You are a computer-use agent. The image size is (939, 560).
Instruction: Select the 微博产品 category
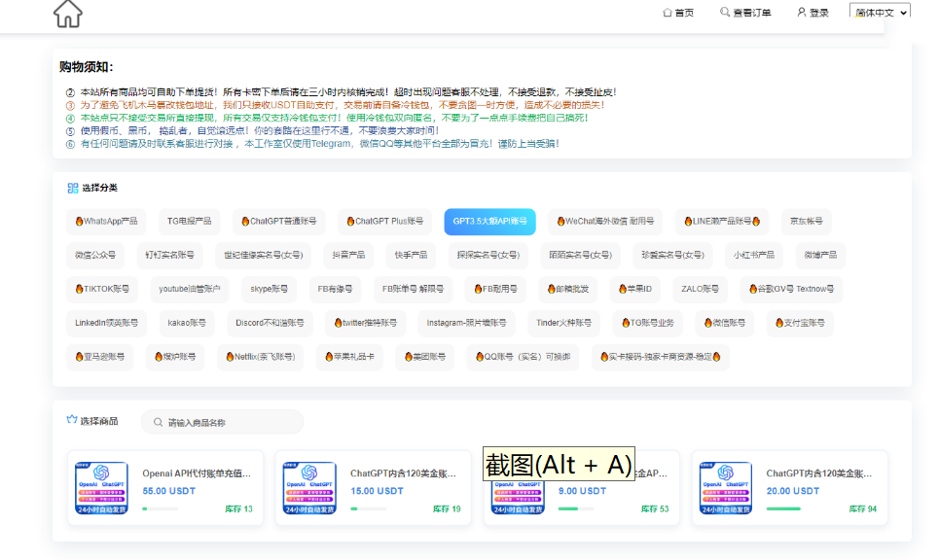(820, 256)
